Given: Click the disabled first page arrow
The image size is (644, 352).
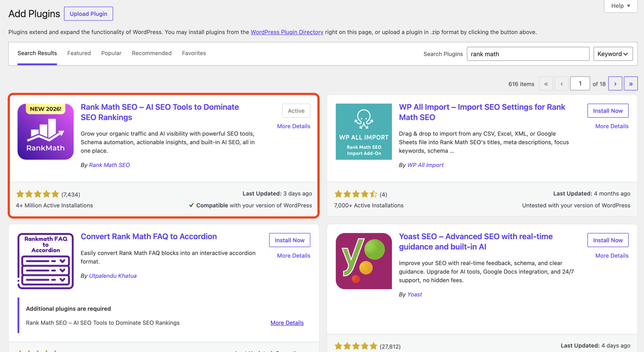Looking at the screenshot, I should pyautogui.click(x=546, y=83).
